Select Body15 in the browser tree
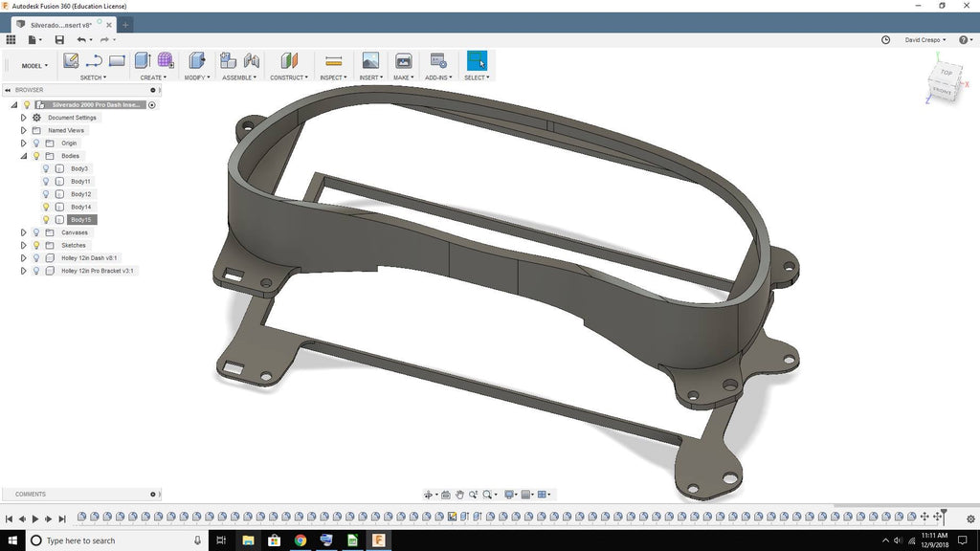The image size is (980, 551). point(81,220)
